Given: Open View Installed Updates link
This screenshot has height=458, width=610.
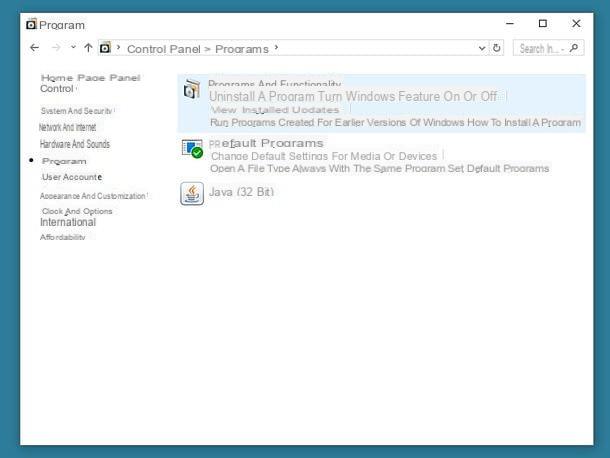Looking at the screenshot, I should coord(275,110).
